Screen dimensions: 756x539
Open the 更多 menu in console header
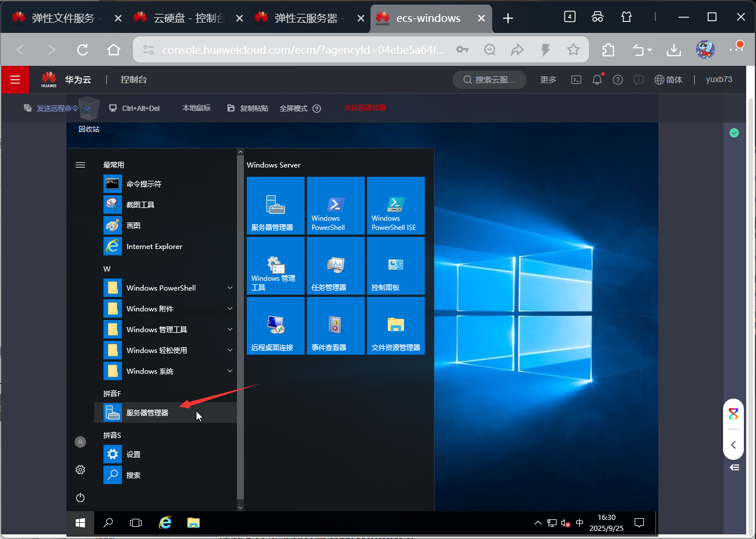549,80
